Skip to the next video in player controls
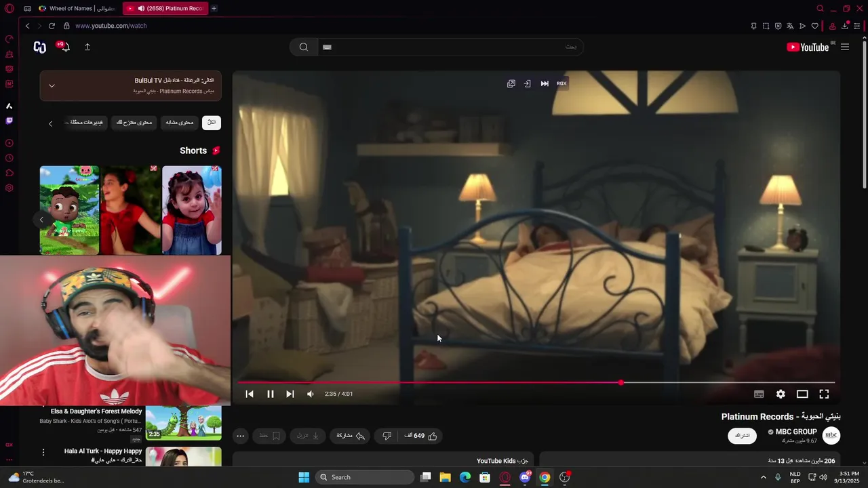Viewport: 868px width, 488px height. [290, 394]
